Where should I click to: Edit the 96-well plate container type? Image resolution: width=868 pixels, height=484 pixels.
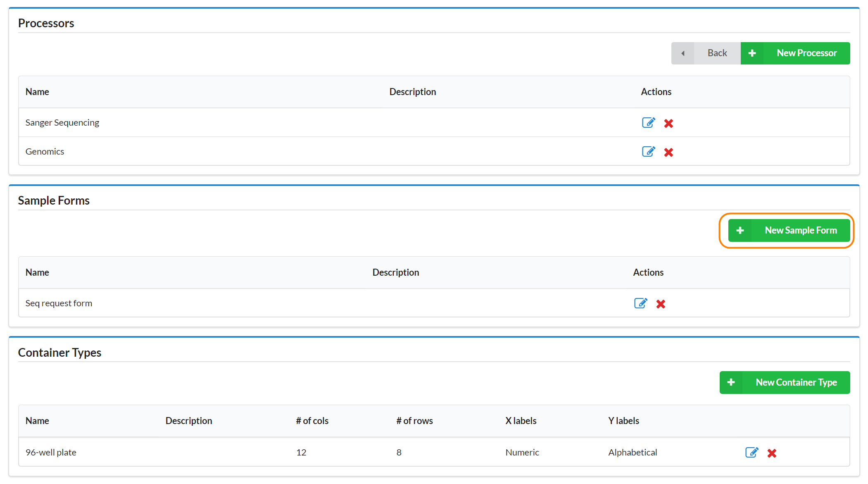pyautogui.click(x=751, y=453)
